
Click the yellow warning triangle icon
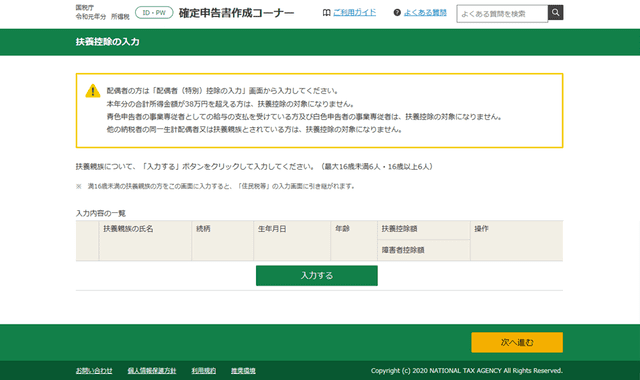click(x=93, y=91)
